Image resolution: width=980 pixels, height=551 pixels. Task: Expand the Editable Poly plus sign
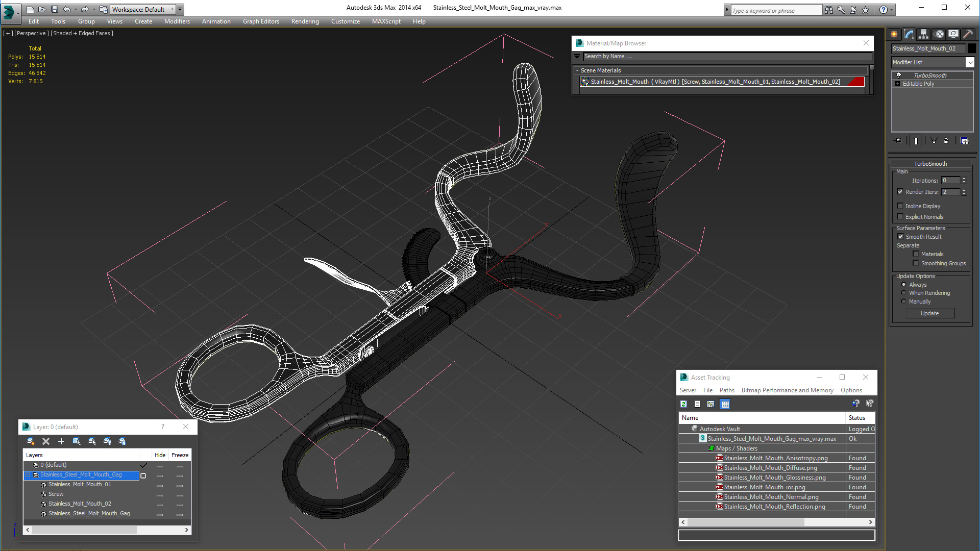(897, 84)
